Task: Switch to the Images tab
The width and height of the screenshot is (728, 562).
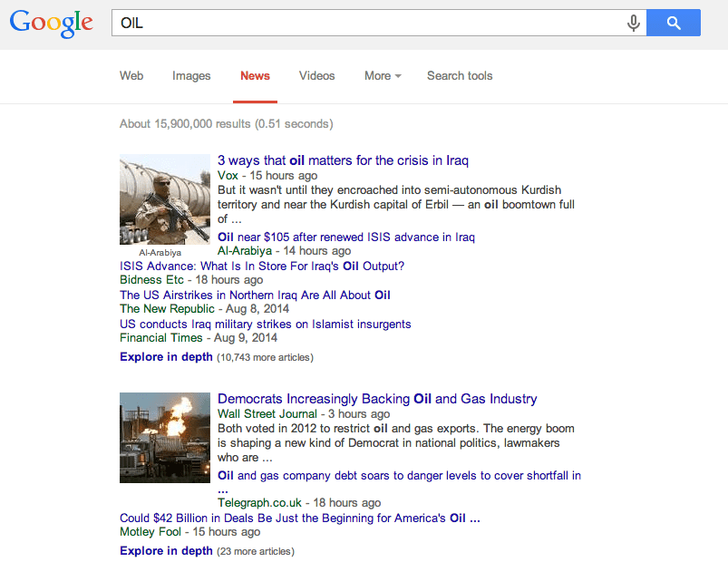Action: (x=191, y=75)
